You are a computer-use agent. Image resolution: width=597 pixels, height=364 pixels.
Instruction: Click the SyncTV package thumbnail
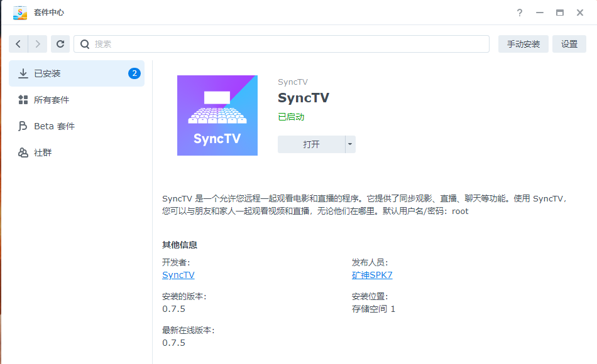tap(217, 114)
